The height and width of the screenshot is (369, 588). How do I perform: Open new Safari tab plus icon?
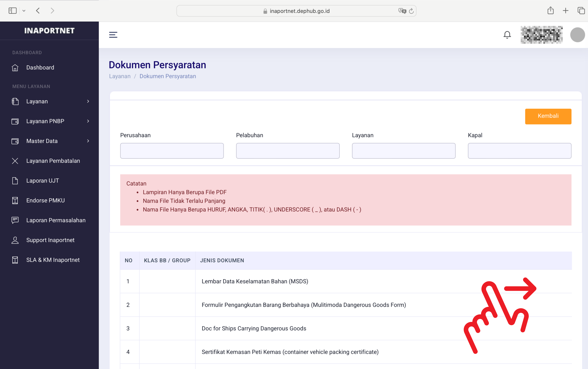tap(566, 11)
